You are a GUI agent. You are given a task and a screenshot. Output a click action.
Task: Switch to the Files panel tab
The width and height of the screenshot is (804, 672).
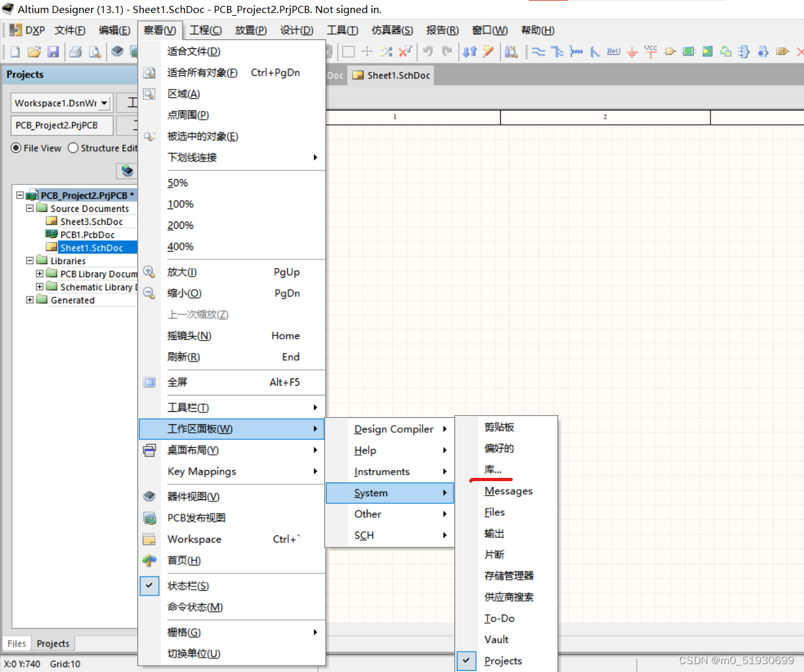[x=16, y=643]
